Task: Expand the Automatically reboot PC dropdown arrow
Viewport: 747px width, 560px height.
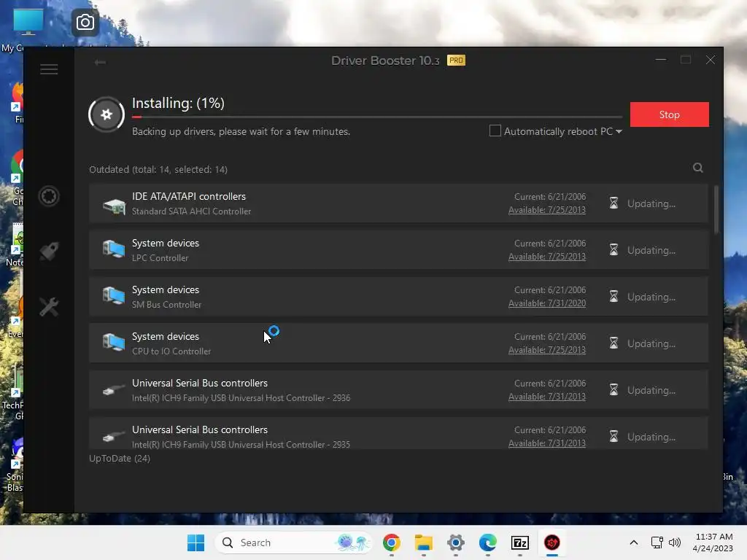Action: [619, 131]
